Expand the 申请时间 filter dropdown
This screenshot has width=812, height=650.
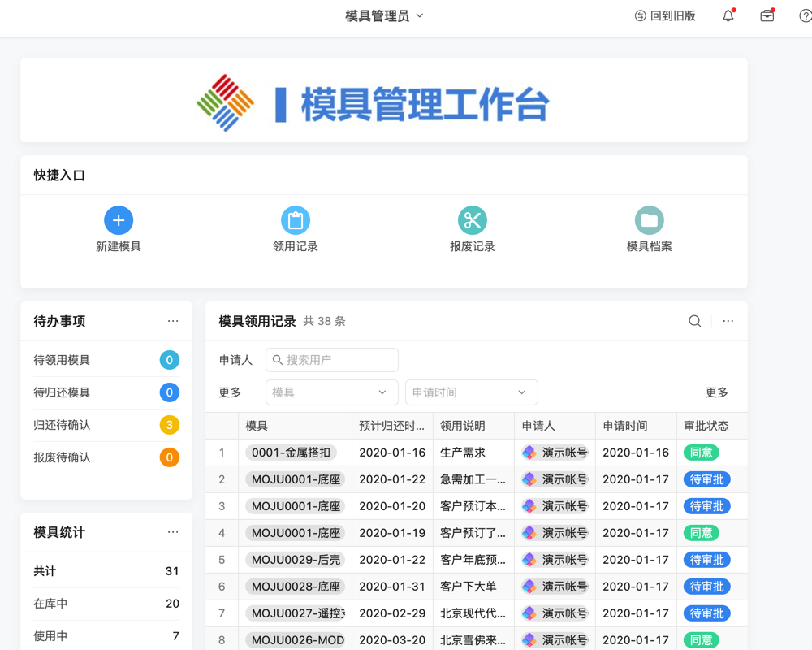(x=471, y=392)
